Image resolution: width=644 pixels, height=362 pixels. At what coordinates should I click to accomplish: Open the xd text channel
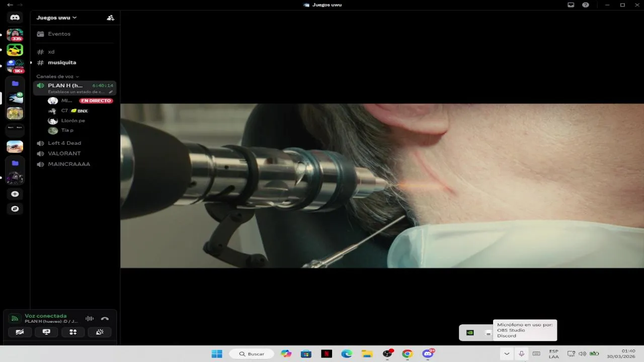coord(74,52)
